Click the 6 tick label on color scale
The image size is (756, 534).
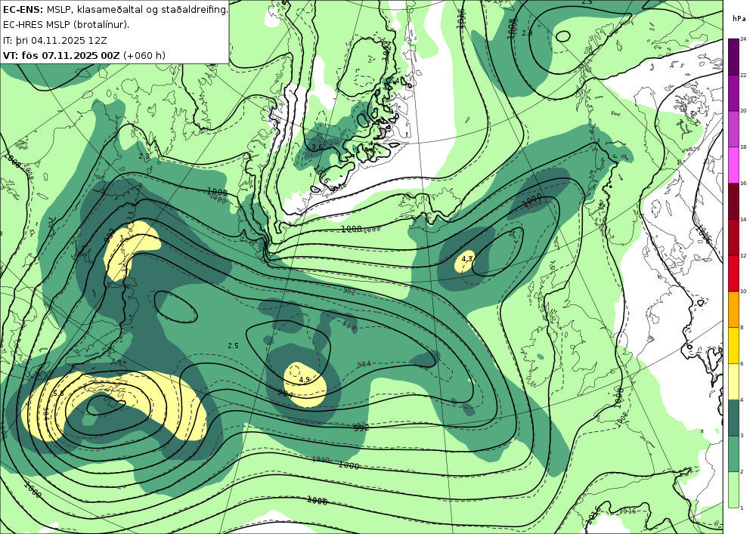pos(742,363)
